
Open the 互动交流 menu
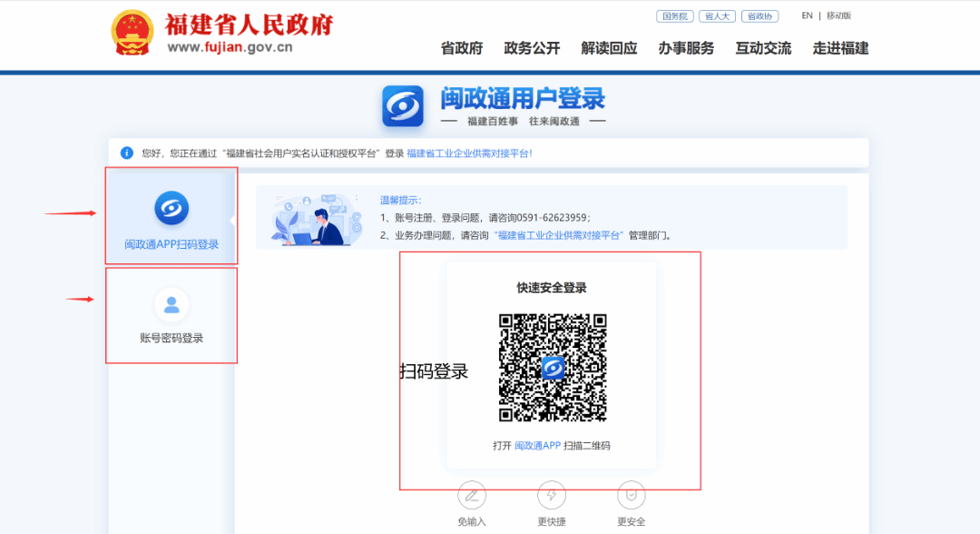point(763,48)
